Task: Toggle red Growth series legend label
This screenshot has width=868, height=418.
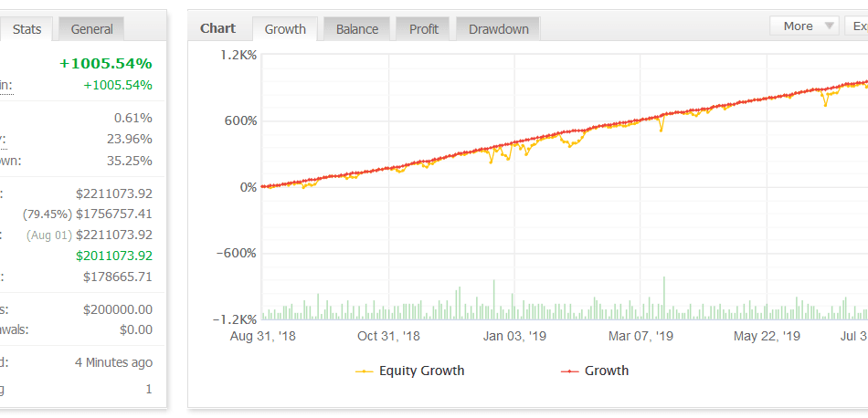Action: (606, 371)
